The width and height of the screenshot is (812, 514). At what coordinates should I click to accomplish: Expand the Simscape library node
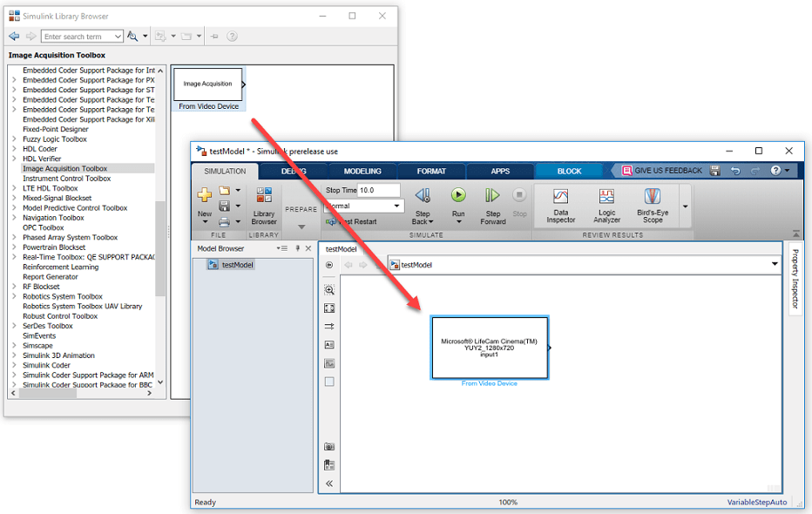15,346
